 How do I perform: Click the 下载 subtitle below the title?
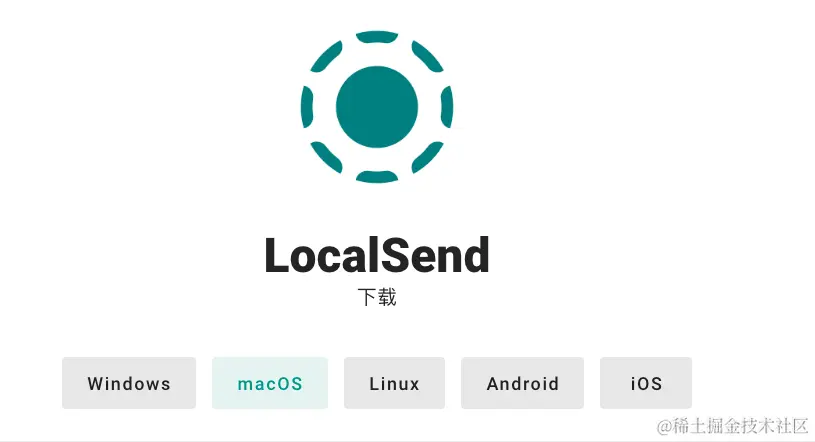pos(377,297)
